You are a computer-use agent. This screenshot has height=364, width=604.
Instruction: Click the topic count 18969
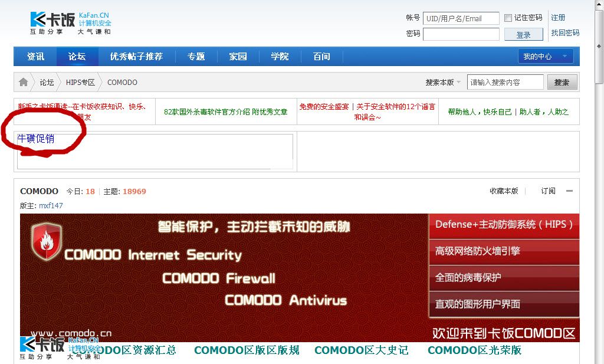click(x=134, y=191)
